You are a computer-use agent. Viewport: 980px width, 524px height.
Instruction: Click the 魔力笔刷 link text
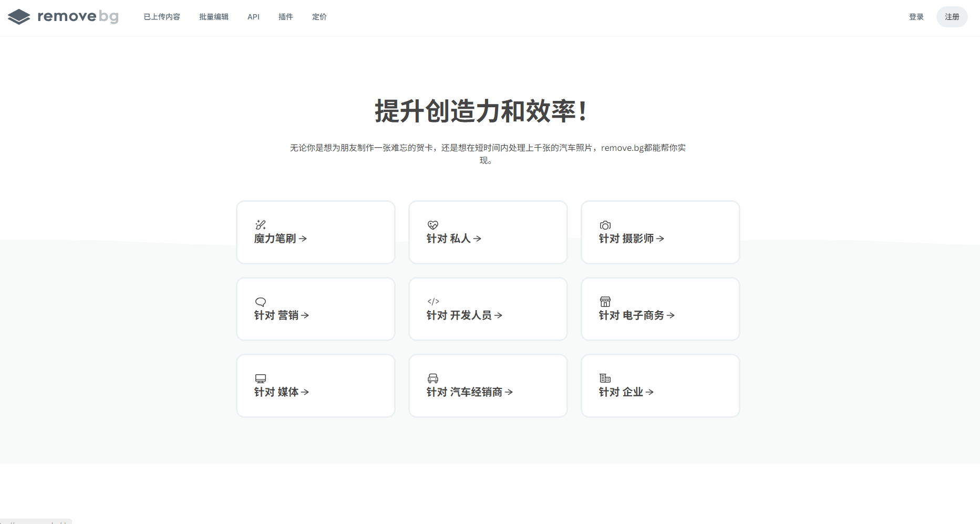tap(275, 239)
